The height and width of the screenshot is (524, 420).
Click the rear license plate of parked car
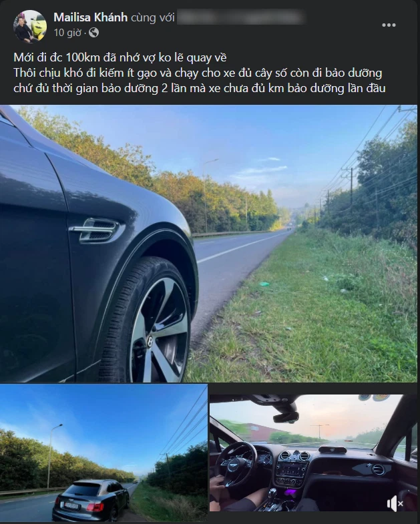point(70,505)
